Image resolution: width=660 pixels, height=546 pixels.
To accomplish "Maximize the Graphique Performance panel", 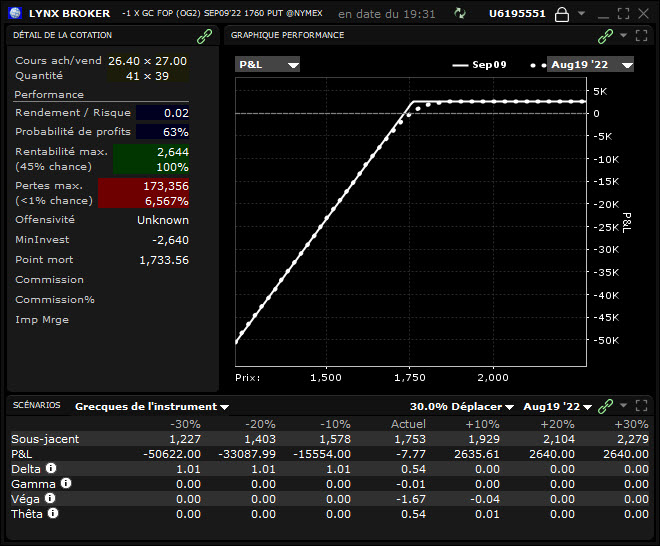I will [x=641, y=36].
